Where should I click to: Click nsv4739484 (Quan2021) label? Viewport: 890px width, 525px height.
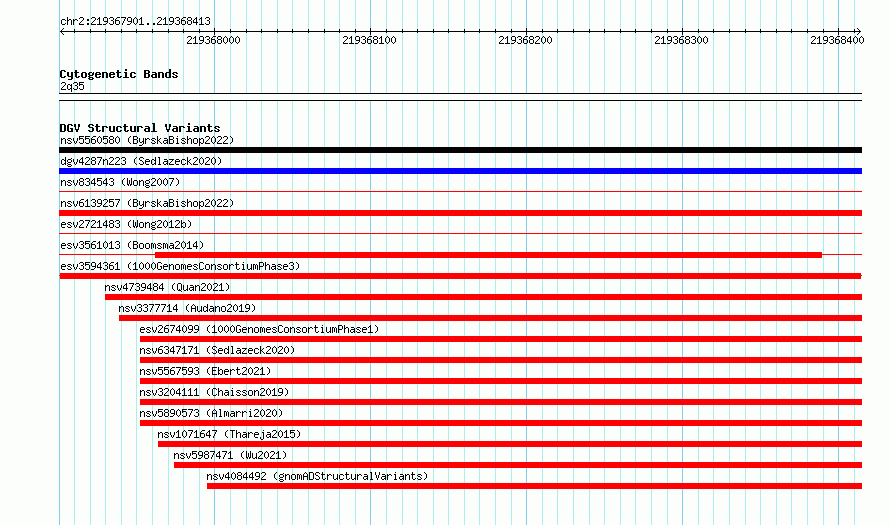[x=167, y=287]
